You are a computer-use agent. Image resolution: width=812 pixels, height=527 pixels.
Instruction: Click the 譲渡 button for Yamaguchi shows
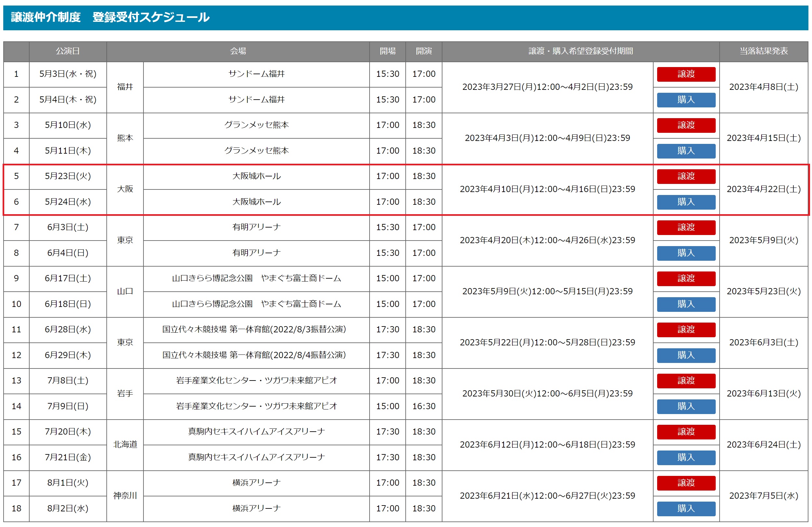click(686, 279)
